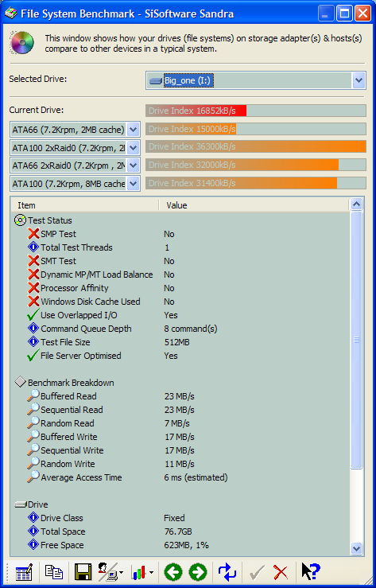Click the magnifier icon beside Random Write
Screen dimensions: 376x588
tap(33, 464)
